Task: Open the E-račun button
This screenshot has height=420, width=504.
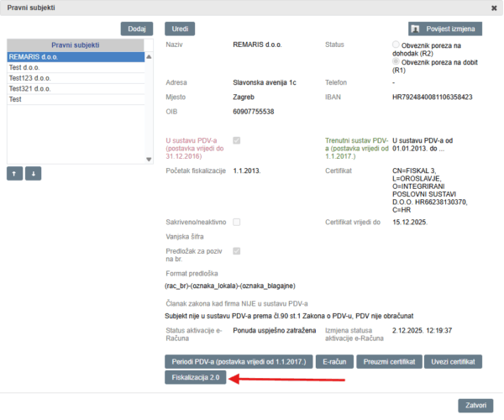Action: click(x=334, y=361)
